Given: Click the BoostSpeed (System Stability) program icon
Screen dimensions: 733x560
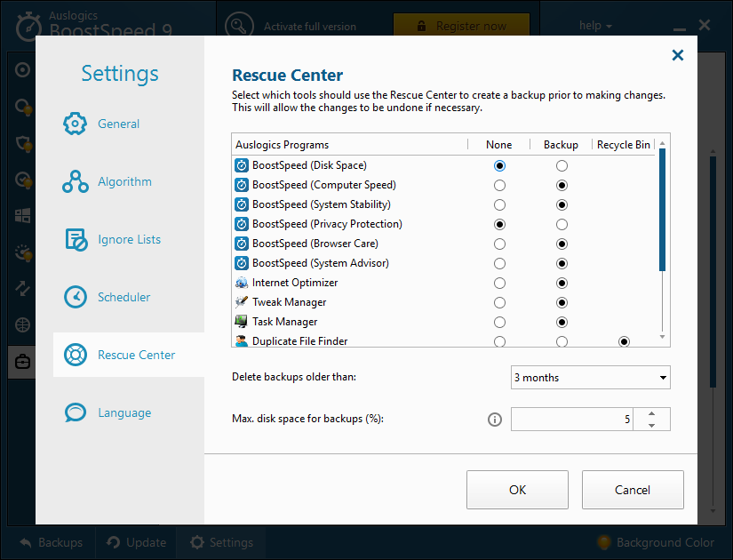Looking at the screenshot, I should [241, 205].
